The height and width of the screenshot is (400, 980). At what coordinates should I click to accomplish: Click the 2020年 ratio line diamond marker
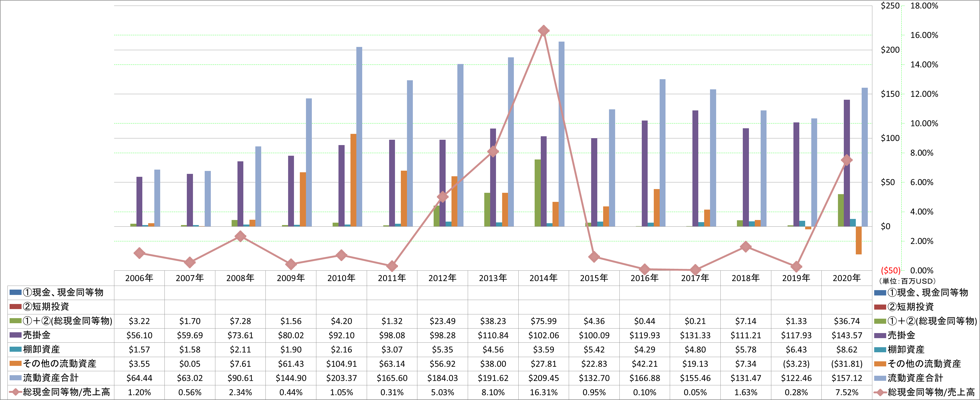coord(846,160)
